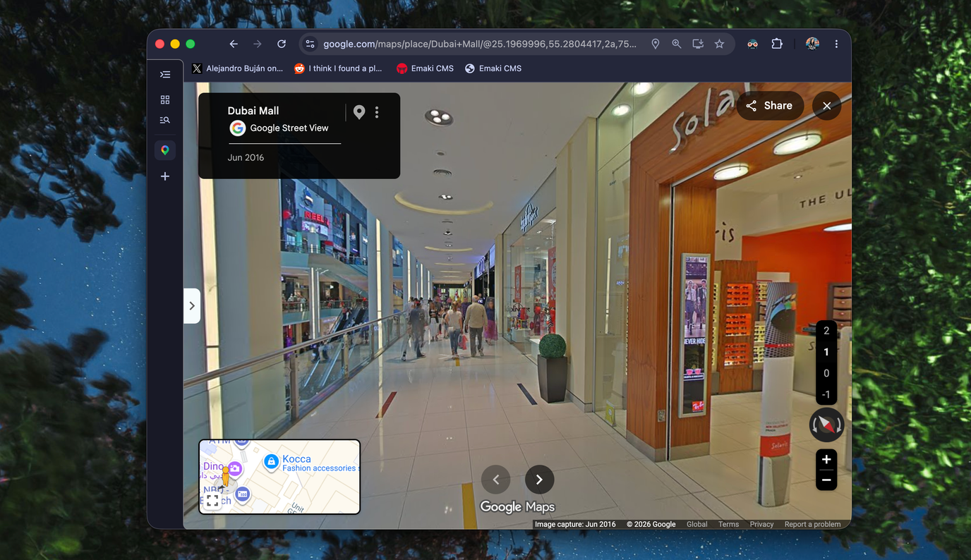Open the Emaki CMS bookmark with globe icon
This screenshot has height=560, width=971.
pos(493,68)
